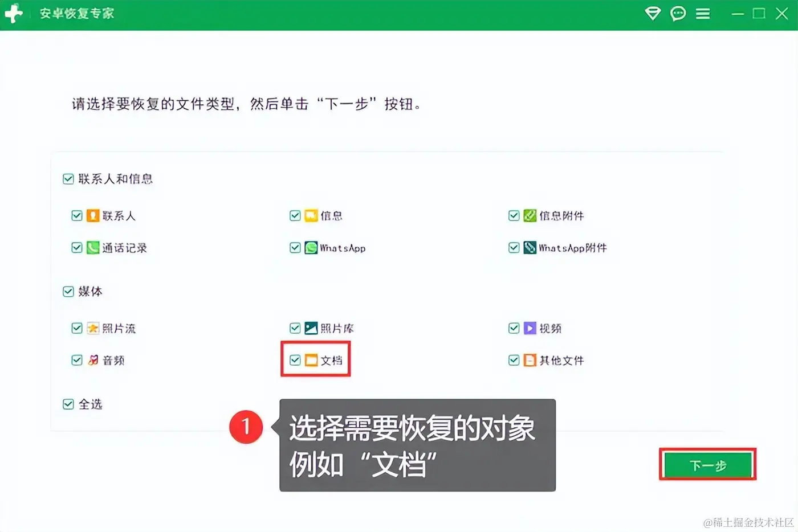Click the 其他文件 label text
The width and height of the screenshot is (798, 532).
pos(562,360)
